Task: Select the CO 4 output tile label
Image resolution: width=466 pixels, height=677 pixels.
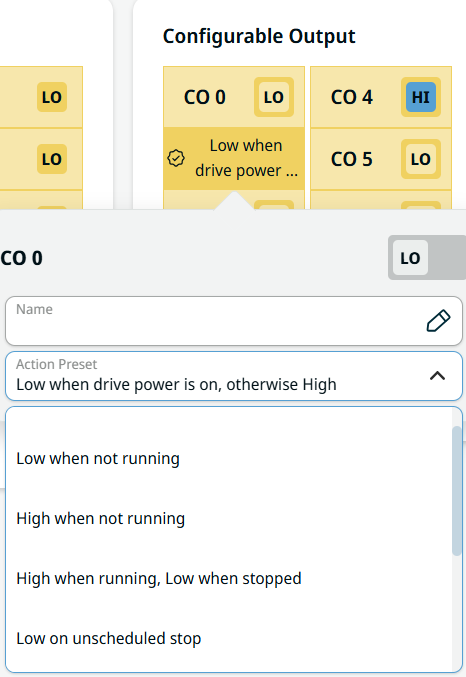Action: tap(352, 97)
